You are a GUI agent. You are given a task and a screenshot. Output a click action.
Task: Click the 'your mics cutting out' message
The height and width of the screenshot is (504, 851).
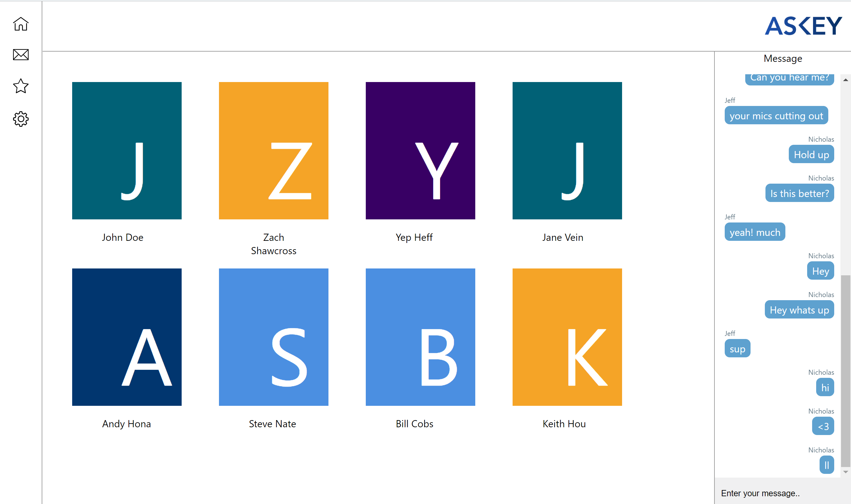click(x=776, y=116)
